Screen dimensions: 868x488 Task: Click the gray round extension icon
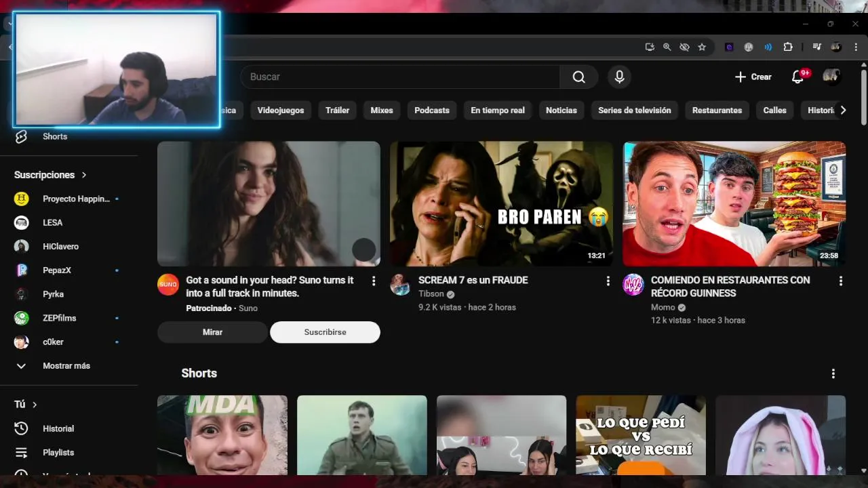click(x=749, y=47)
